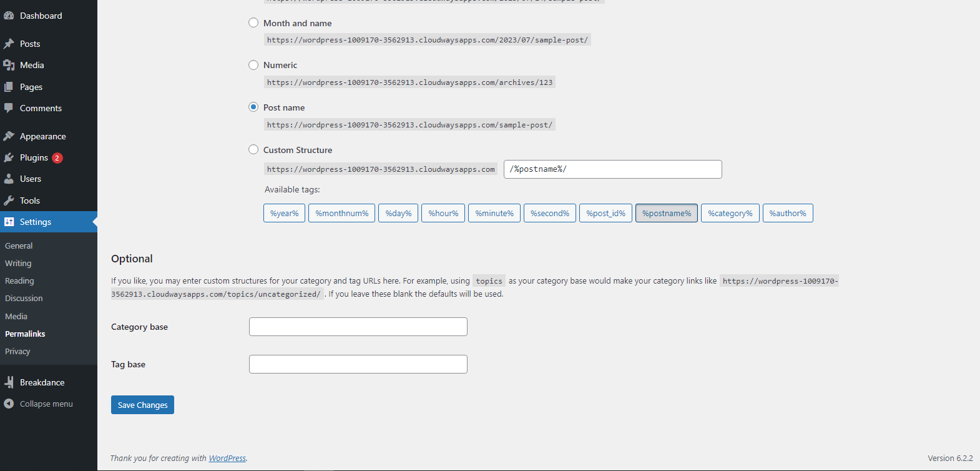980x471 pixels.
Task: Open Media via its sidebar icon
Action: click(9, 65)
